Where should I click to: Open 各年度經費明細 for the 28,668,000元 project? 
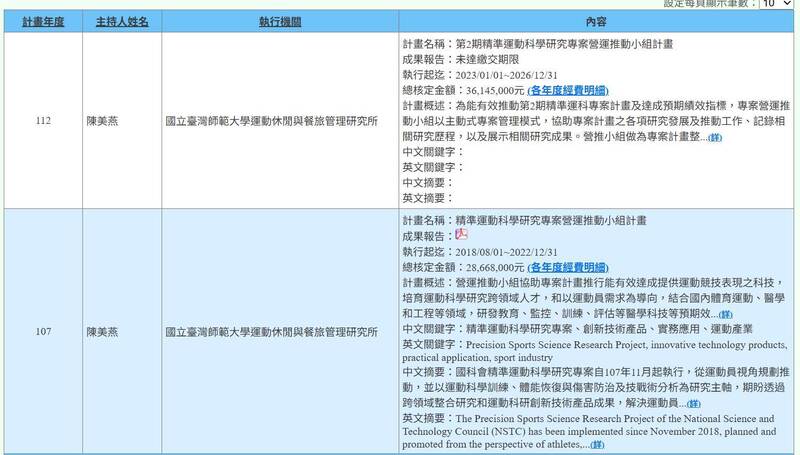pyautogui.click(x=567, y=268)
